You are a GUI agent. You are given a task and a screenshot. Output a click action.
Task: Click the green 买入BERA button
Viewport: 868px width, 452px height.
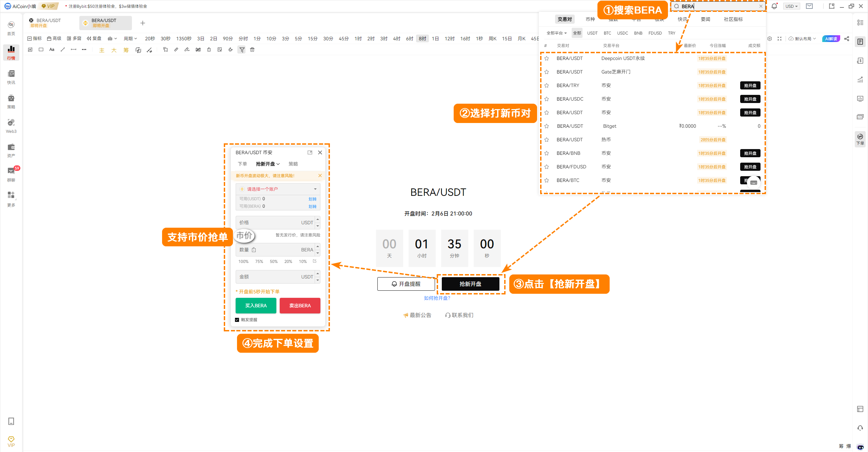pos(256,306)
